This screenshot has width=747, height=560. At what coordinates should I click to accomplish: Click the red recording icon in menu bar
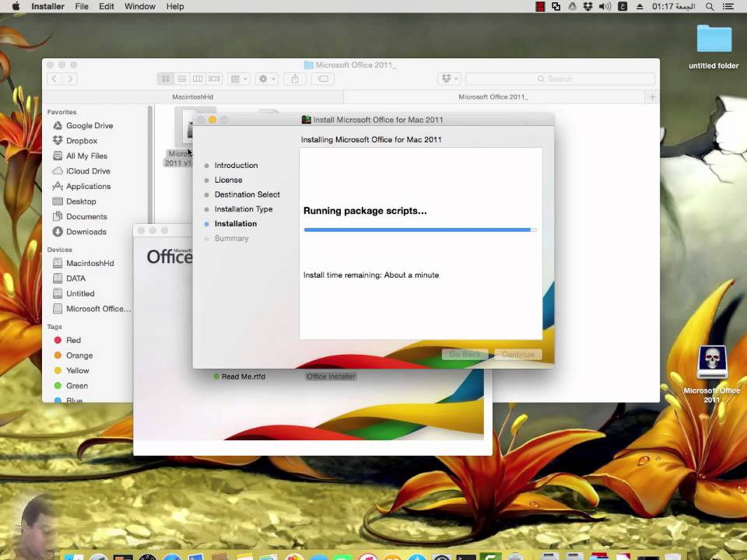click(540, 6)
